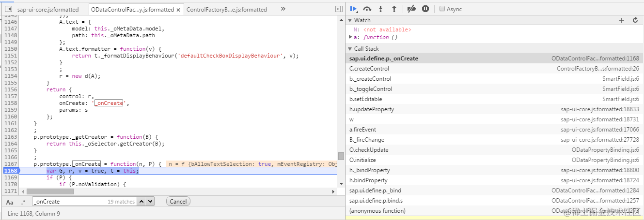Select the a.fireEvent stack frame
Image resolution: width=644 pixels, height=220 pixels.
[494, 130]
